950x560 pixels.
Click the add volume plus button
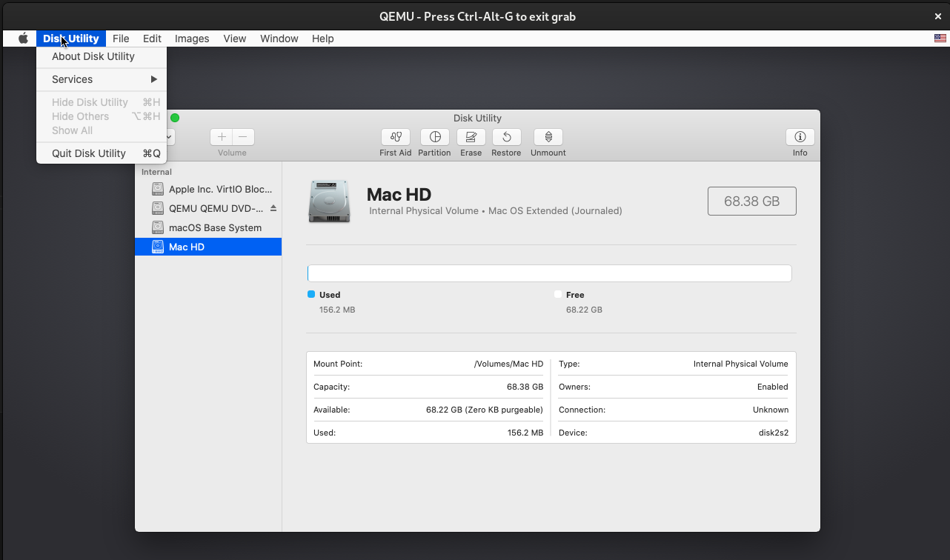[x=222, y=137]
